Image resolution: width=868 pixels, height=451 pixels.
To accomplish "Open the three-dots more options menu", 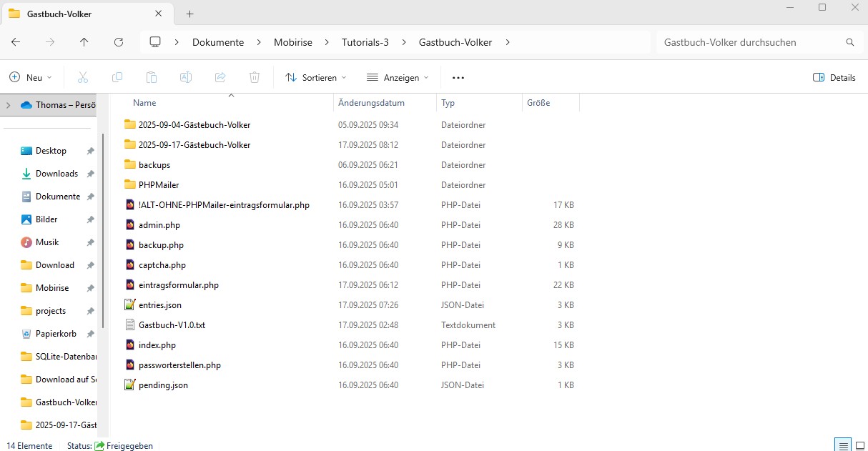I will click(458, 77).
